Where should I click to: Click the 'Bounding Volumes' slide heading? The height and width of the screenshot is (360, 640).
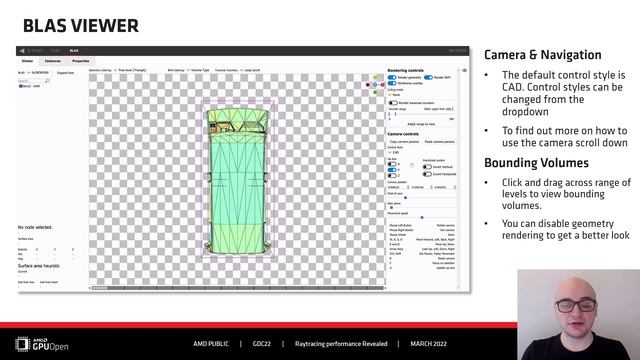pos(536,163)
